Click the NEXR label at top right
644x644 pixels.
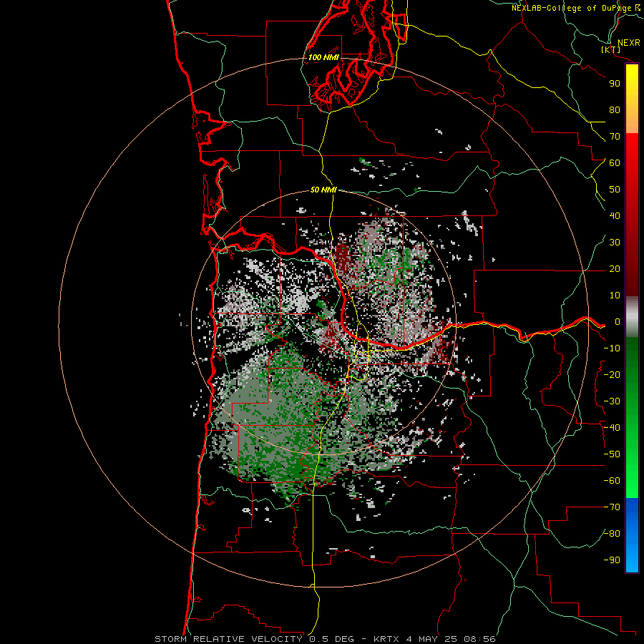tap(629, 43)
